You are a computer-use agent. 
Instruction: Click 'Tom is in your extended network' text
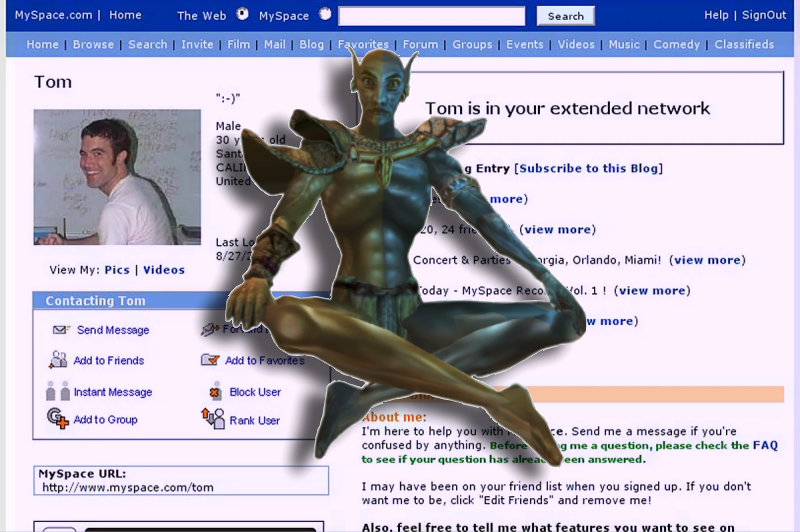(x=567, y=108)
